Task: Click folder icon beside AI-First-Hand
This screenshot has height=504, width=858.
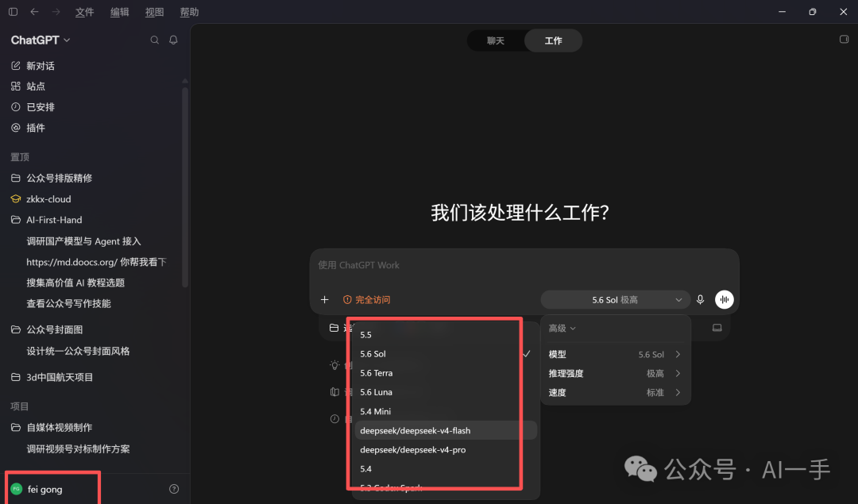Action: 16,220
